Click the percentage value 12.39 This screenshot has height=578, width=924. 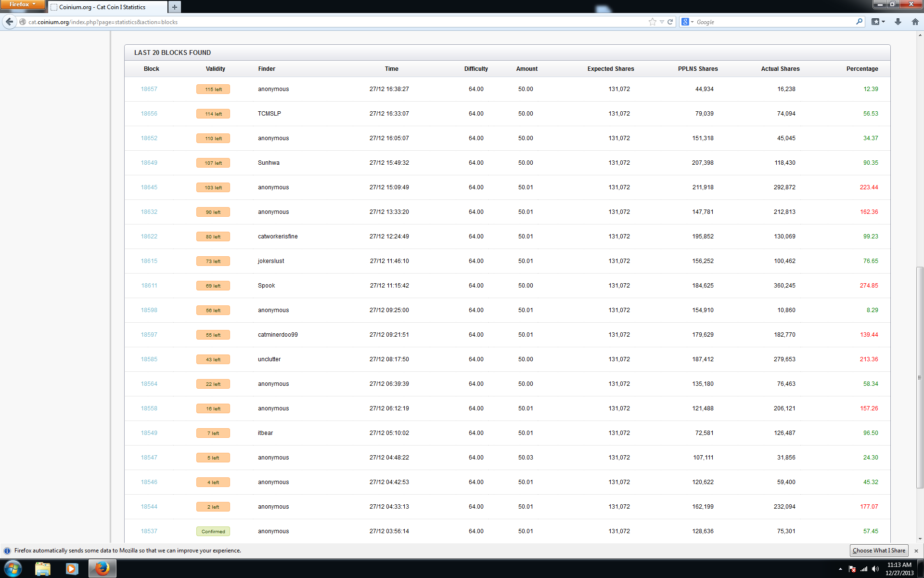point(871,89)
